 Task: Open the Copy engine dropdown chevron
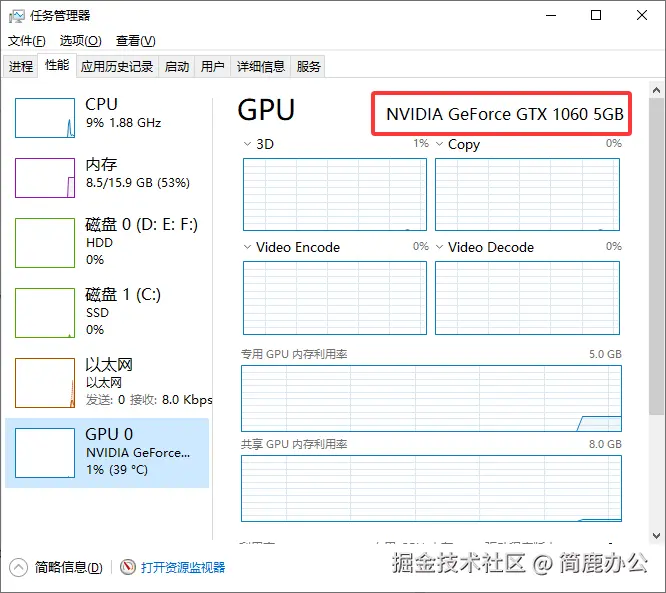coord(440,144)
